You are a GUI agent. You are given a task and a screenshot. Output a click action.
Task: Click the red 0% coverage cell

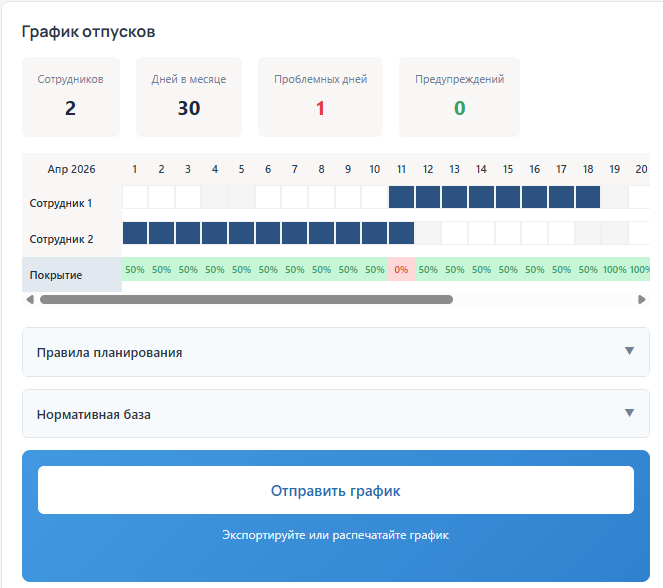coord(401,269)
